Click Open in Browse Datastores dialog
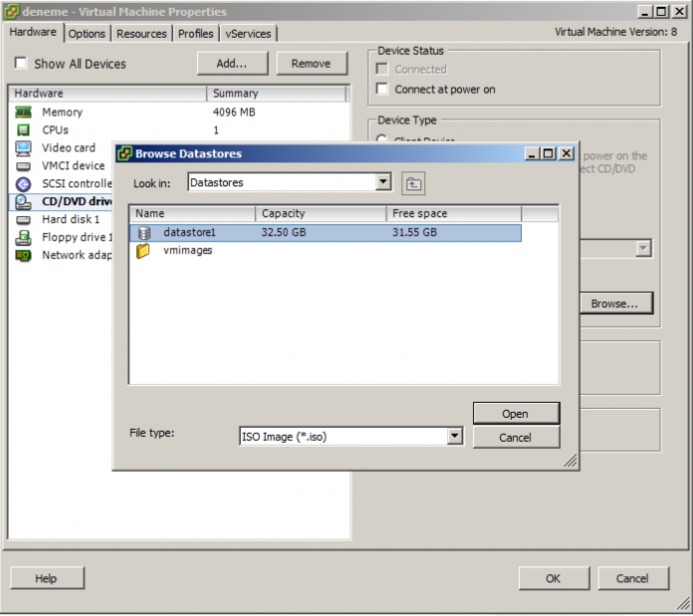 pos(515,414)
